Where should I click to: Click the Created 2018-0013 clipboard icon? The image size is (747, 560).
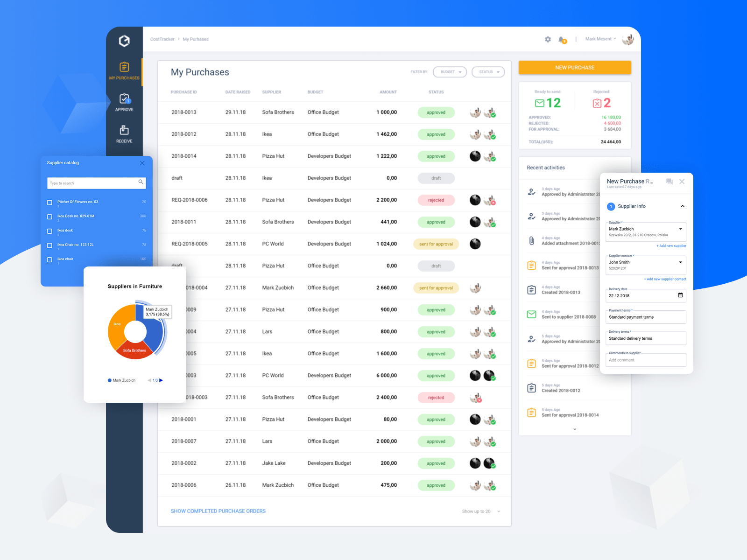[531, 290]
